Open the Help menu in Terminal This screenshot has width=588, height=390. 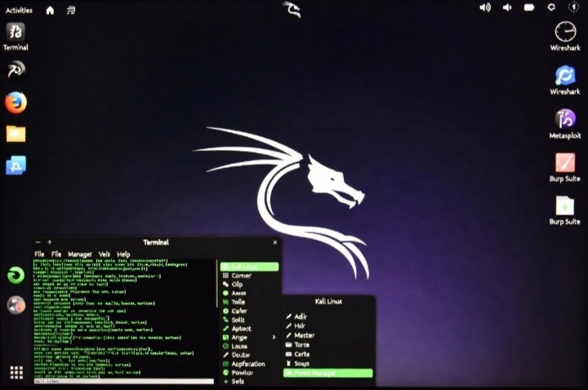click(x=123, y=254)
